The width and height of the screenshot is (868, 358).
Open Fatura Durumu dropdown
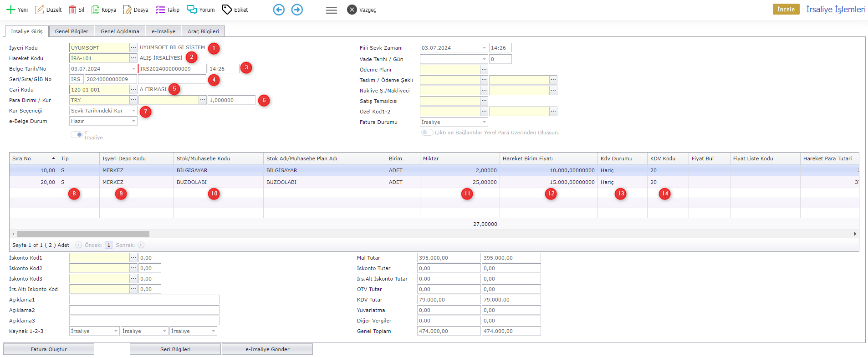tap(484, 122)
